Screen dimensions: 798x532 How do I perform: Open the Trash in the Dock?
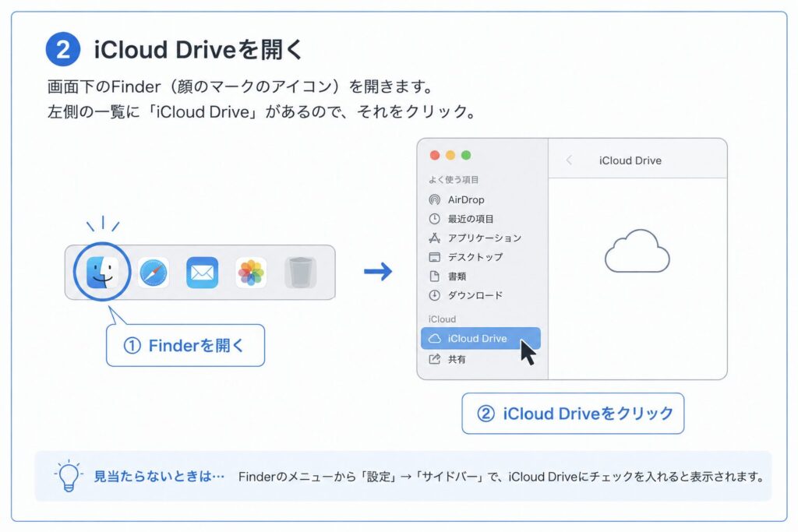300,273
